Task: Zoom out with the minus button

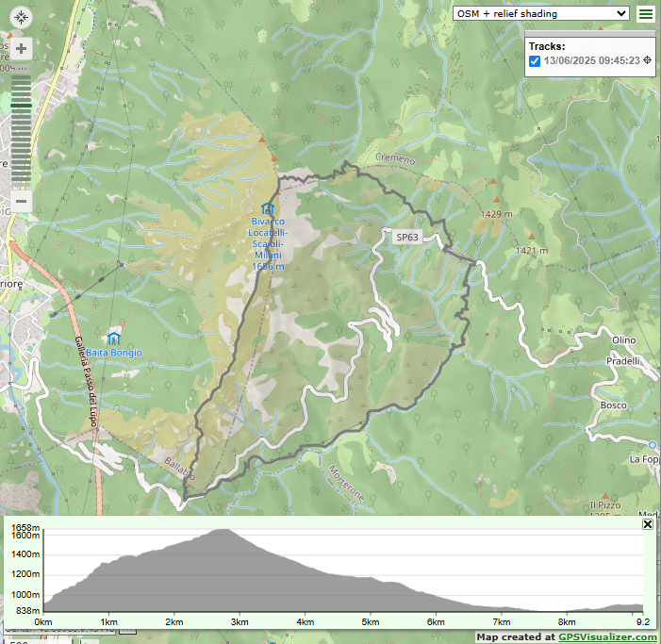Action: tap(21, 201)
